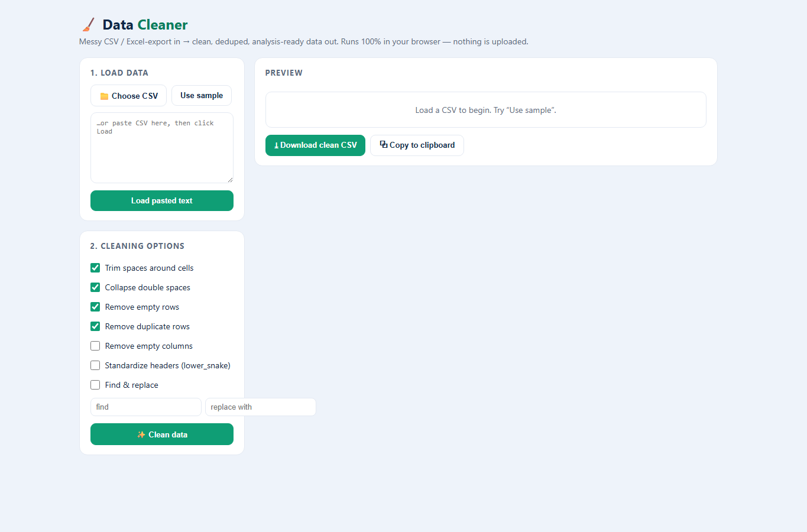The height and width of the screenshot is (532, 807).
Task: Uncheck Trim spaces around cells
Action: (x=95, y=268)
